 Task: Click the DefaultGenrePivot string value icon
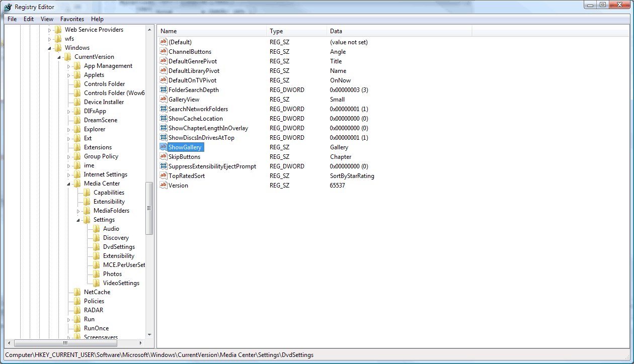pyautogui.click(x=163, y=61)
